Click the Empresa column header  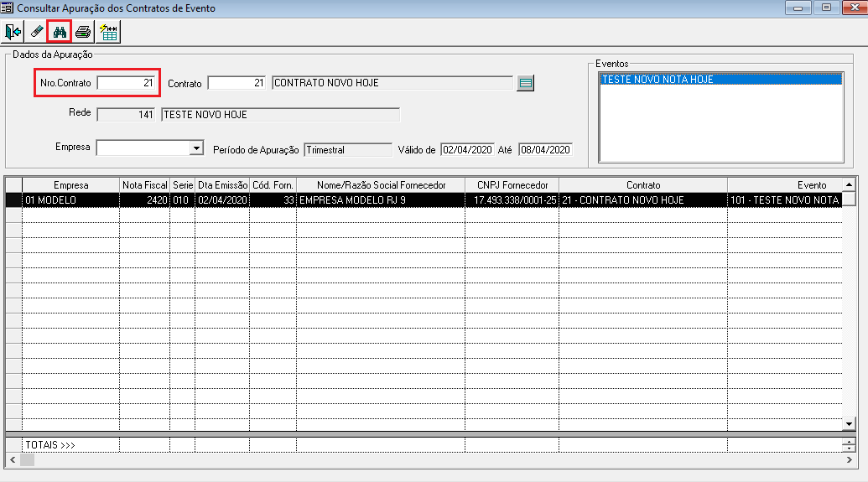point(70,184)
